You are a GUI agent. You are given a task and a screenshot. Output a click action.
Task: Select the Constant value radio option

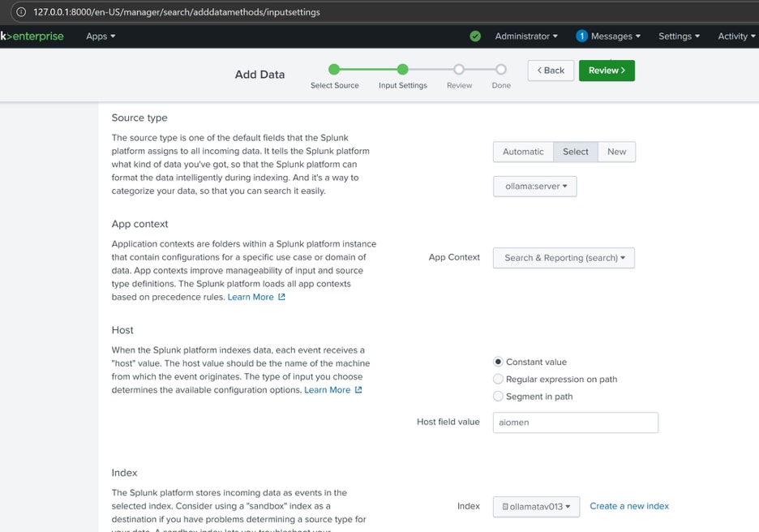pyautogui.click(x=499, y=362)
